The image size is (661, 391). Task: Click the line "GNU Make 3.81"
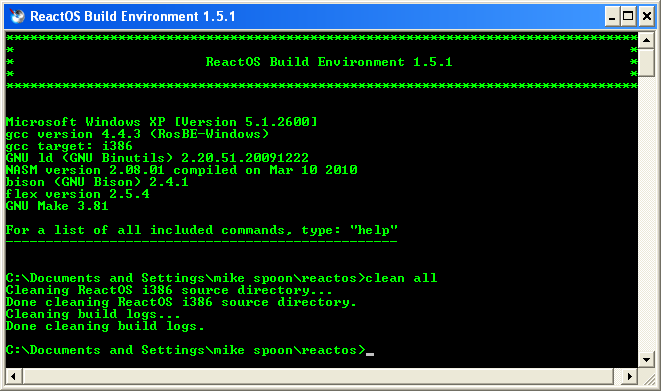click(x=57, y=206)
